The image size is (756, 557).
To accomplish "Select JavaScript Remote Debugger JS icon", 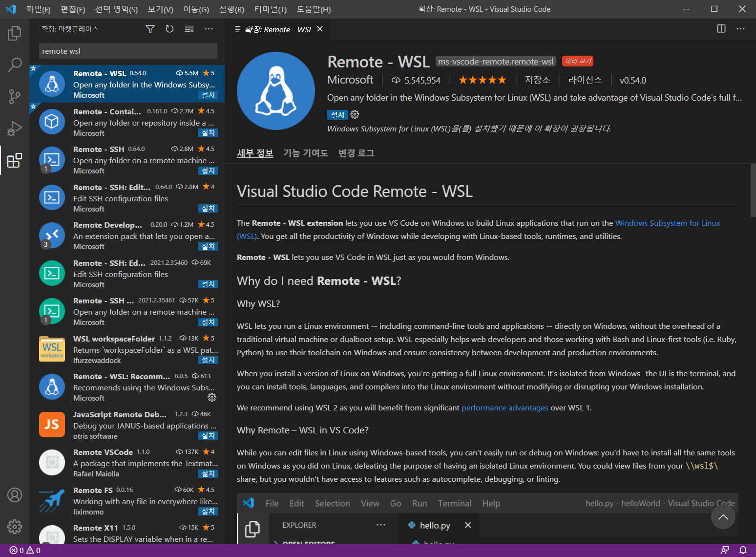I will (52, 425).
